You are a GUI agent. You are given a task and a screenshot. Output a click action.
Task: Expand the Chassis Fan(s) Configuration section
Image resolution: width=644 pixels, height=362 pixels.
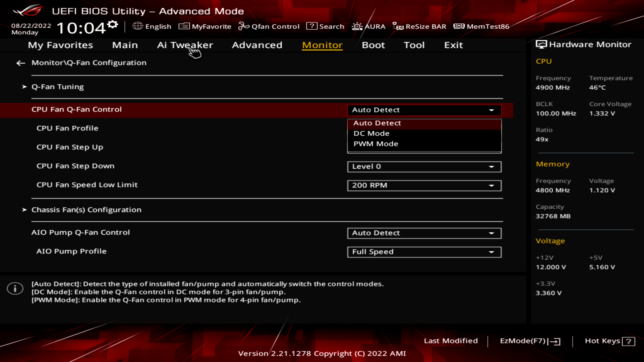click(x=86, y=209)
